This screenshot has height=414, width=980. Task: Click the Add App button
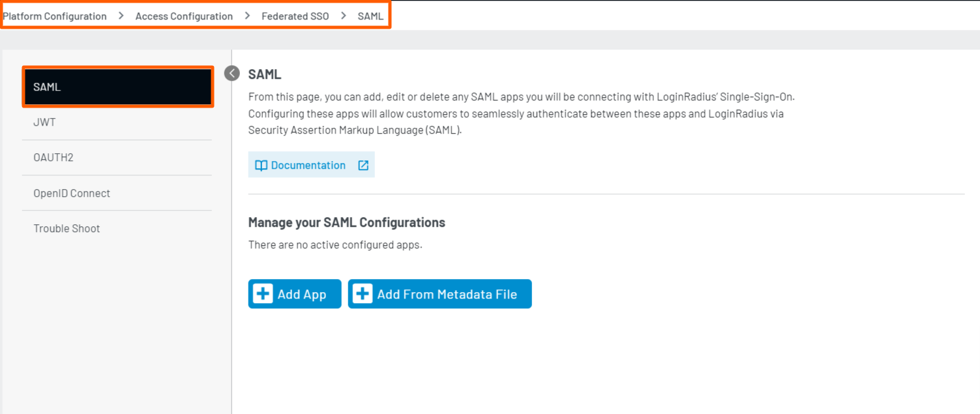tap(295, 293)
